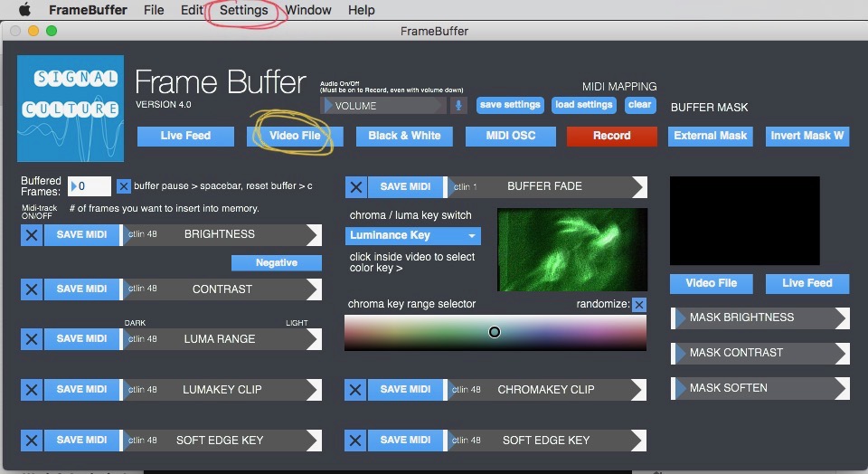
Task: Click the Luma Range slider
Action: point(222,339)
